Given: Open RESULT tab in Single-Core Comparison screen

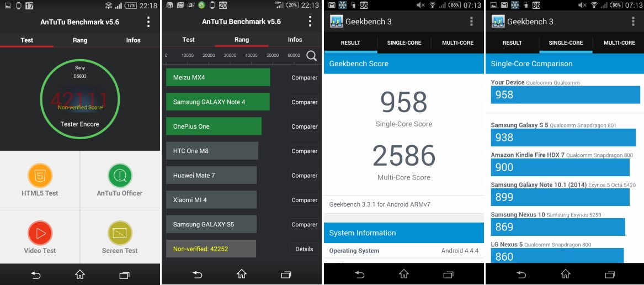Looking at the screenshot, I should tap(512, 43).
